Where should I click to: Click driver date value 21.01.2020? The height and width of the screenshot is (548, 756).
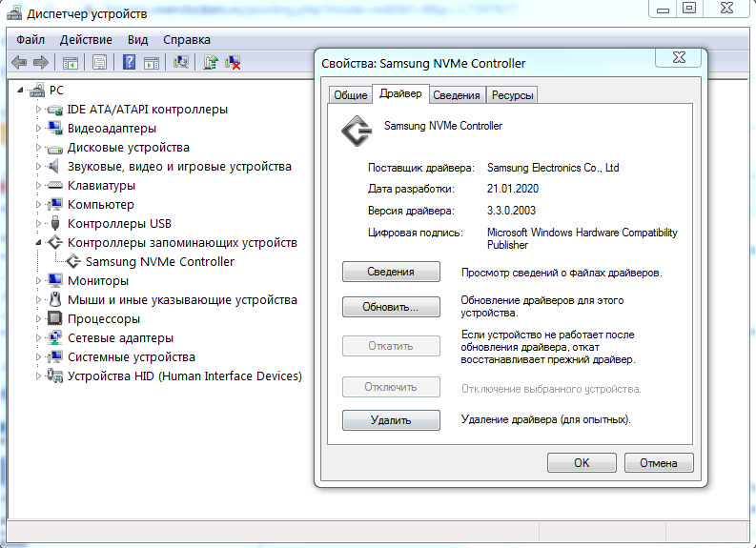tap(513, 189)
